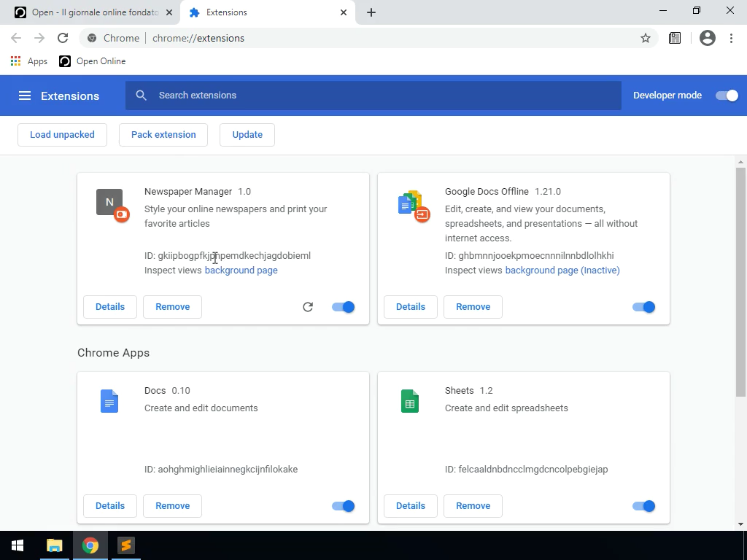The height and width of the screenshot is (560, 747).
Task: Remove the Newspaper Manager extension
Action: click(172, 307)
